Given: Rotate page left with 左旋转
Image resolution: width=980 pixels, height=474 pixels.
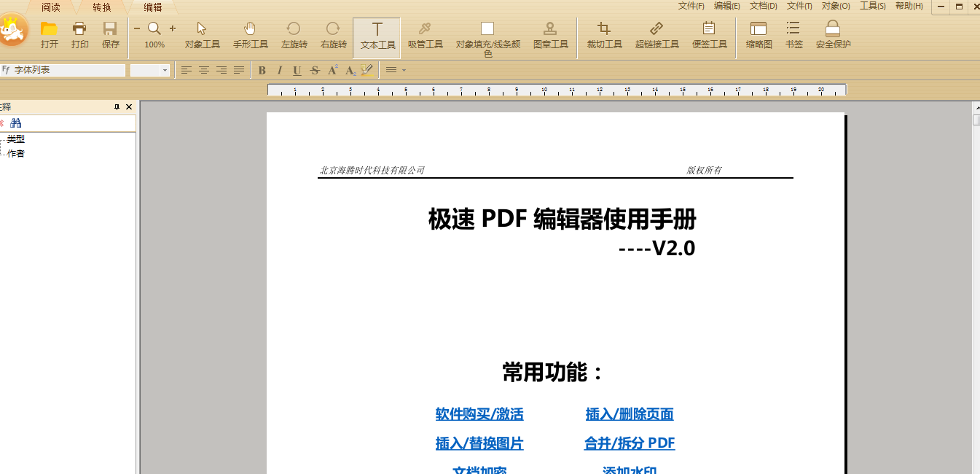Looking at the screenshot, I should click(294, 34).
